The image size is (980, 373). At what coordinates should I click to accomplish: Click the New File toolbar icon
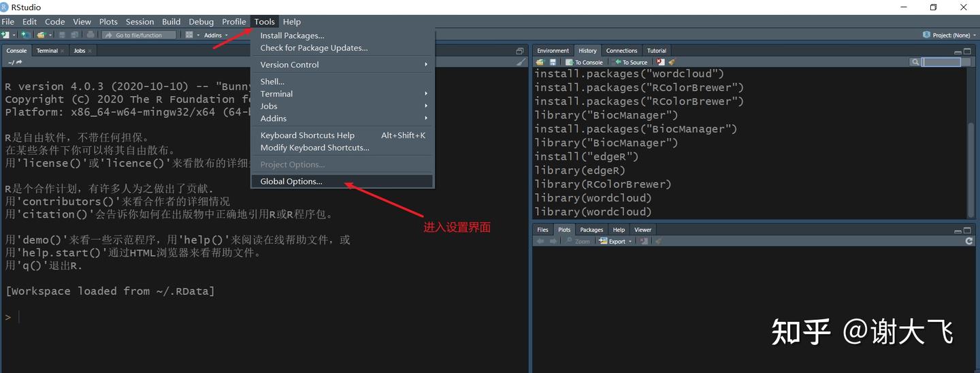coord(5,35)
